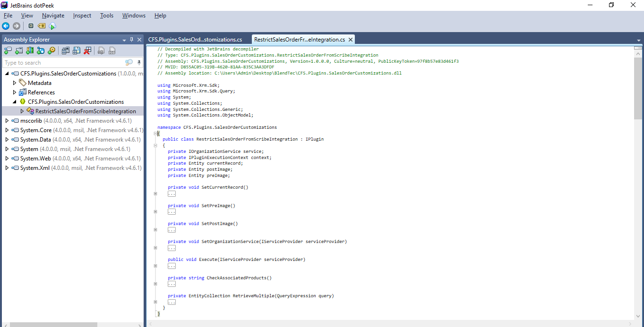The height and width of the screenshot is (327, 644).
Task: Open the document tabs overflow dropdown
Action: click(x=638, y=40)
